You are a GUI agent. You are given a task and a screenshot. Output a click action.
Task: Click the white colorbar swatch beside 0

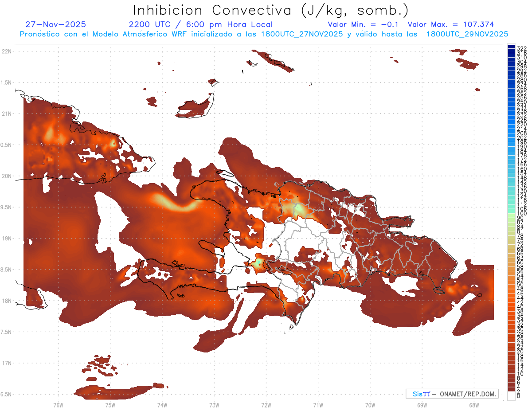coord(511,395)
